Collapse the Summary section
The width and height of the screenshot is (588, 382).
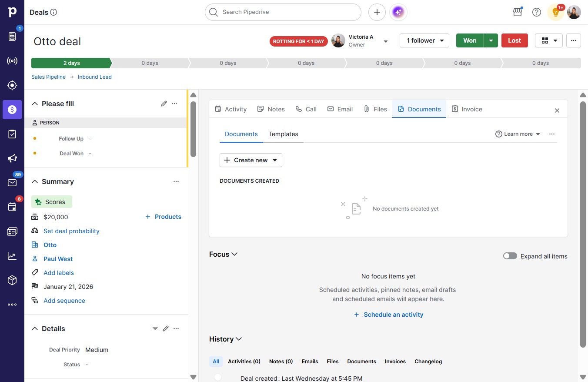35,181
